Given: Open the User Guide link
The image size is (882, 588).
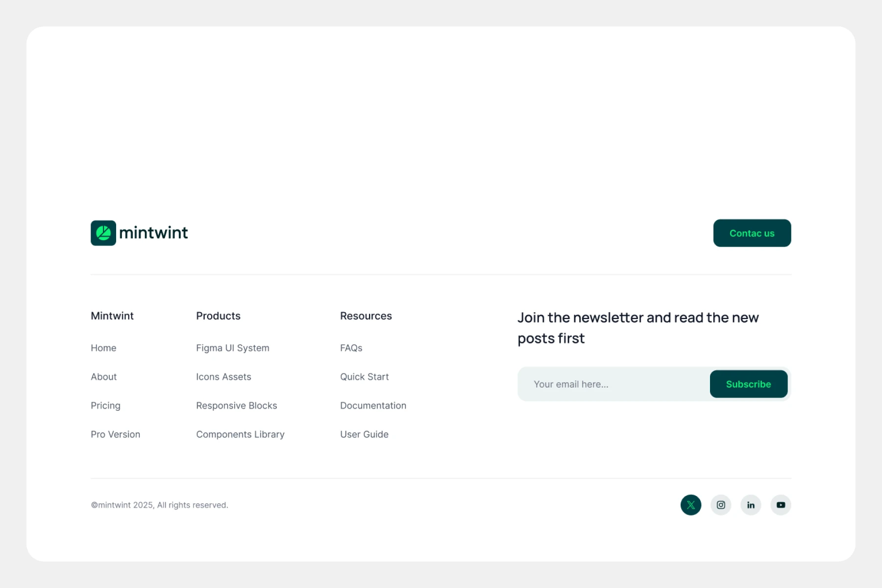Looking at the screenshot, I should (x=365, y=435).
